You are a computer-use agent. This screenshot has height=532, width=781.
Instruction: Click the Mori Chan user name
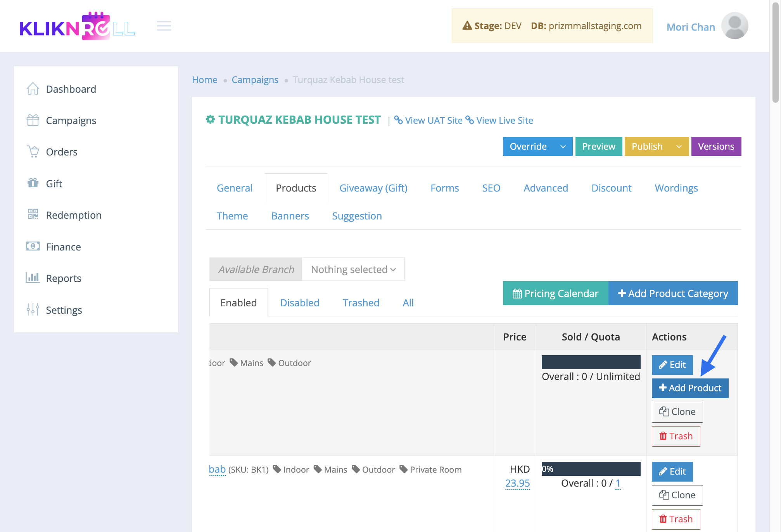tap(691, 27)
